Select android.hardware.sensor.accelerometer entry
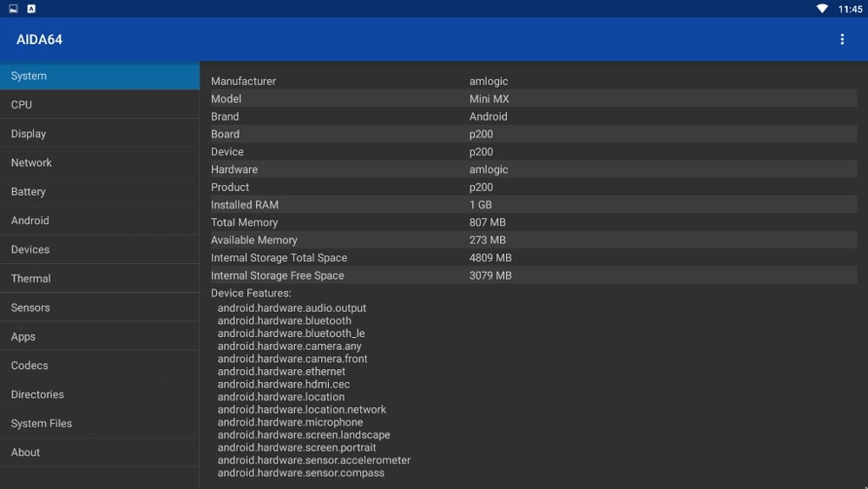Screen dimensions: 868x489 point(314,460)
